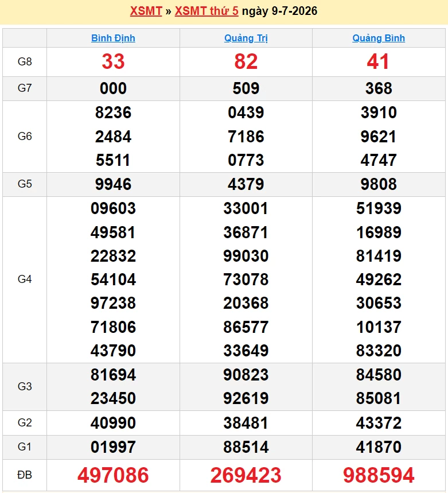This screenshot has height=493, width=448.
Task: Click special prize 988594
Action: [x=379, y=475]
